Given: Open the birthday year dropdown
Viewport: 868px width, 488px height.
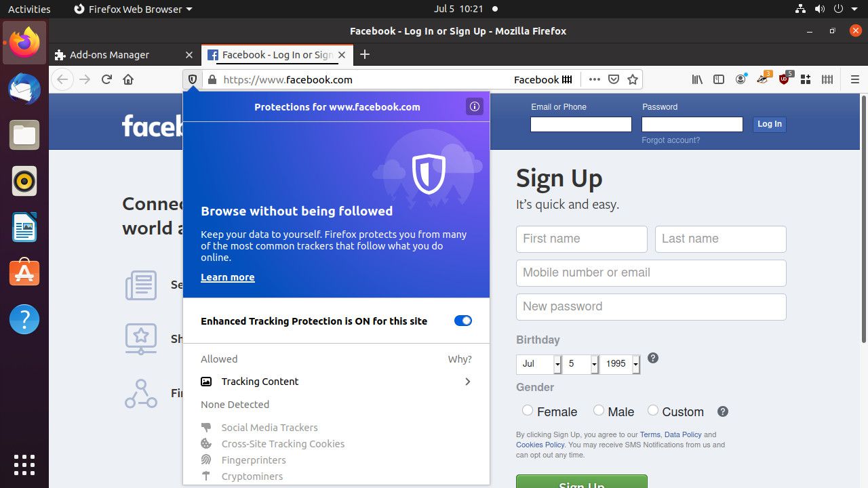Looking at the screenshot, I should 620,364.
